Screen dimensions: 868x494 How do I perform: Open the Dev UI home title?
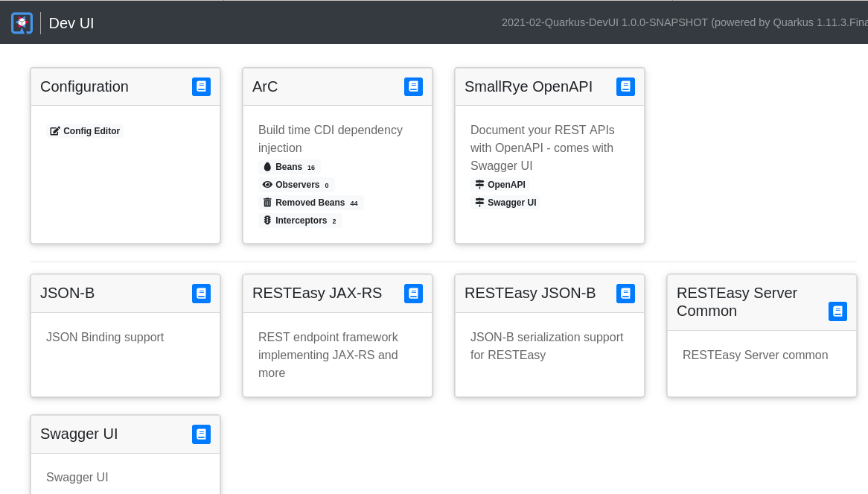(71, 23)
